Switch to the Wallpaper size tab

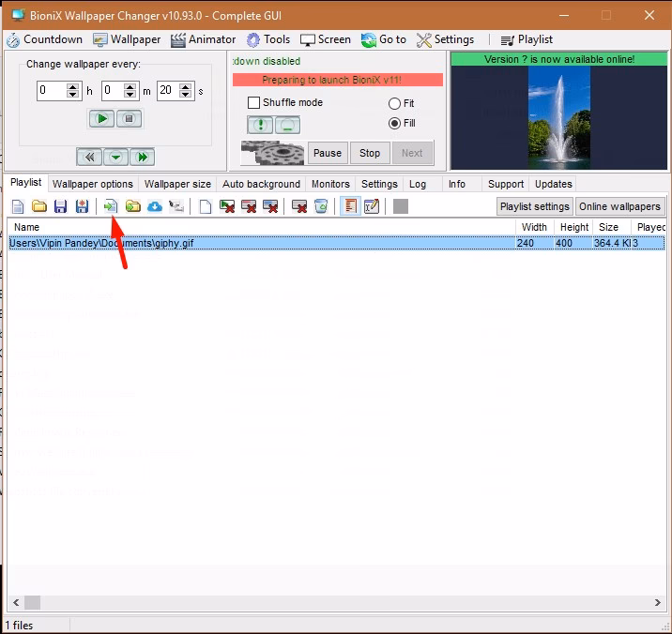(x=177, y=184)
